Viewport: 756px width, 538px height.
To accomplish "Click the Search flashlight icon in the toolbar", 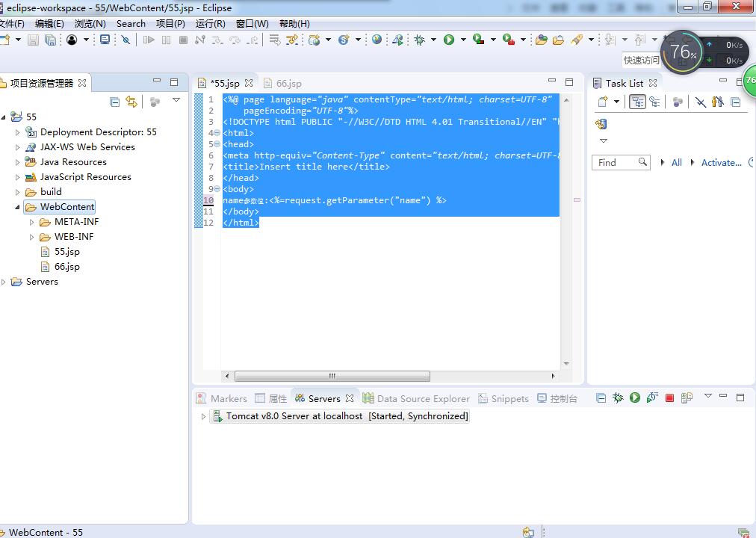I will (x=577, y=40).
